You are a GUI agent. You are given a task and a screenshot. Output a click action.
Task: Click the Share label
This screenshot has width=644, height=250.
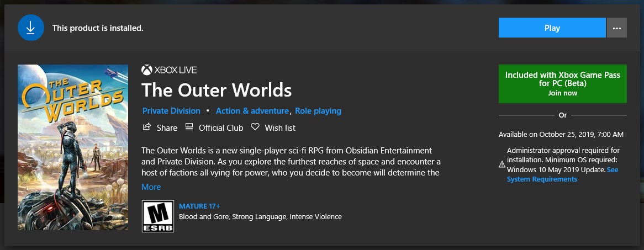click(x=167, y=127)
